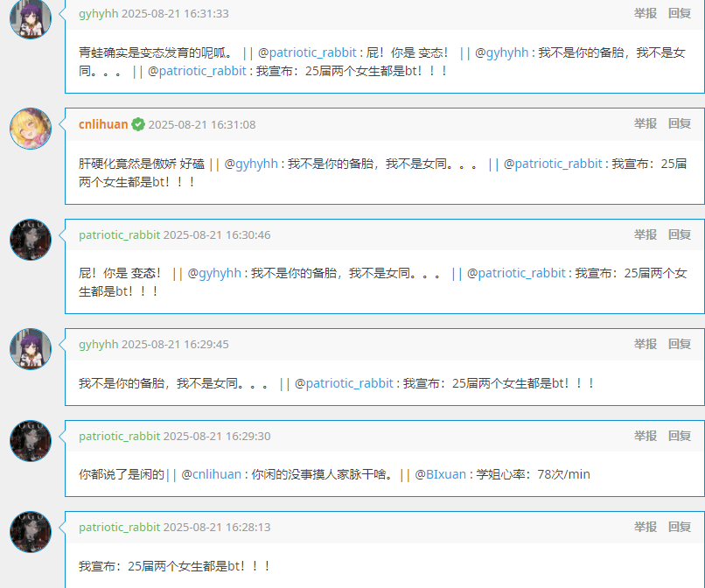Reply (回复) to the 16:29:30 comment
Image resolution: width=705 pixels, height=588 pixels.
coord(680,436)
